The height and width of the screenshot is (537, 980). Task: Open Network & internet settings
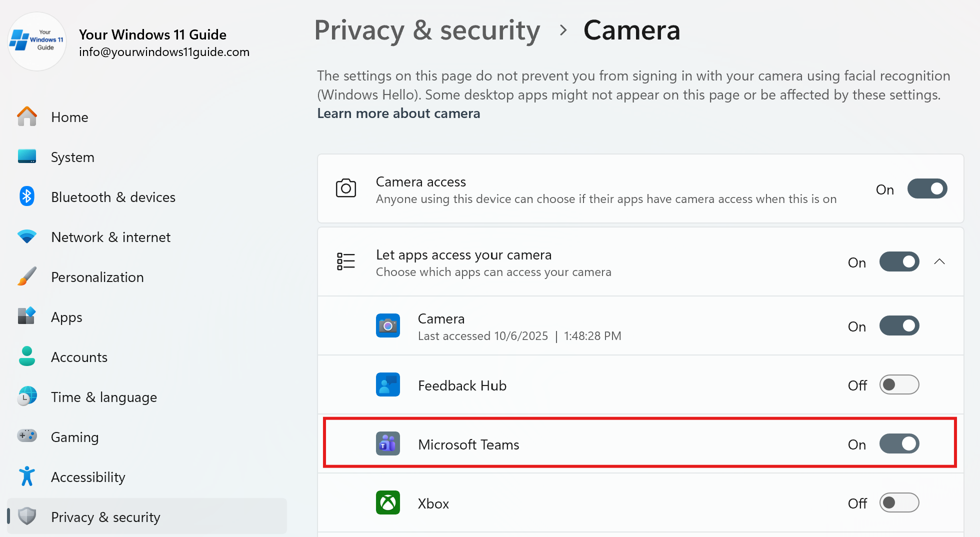tap(147, 236)
